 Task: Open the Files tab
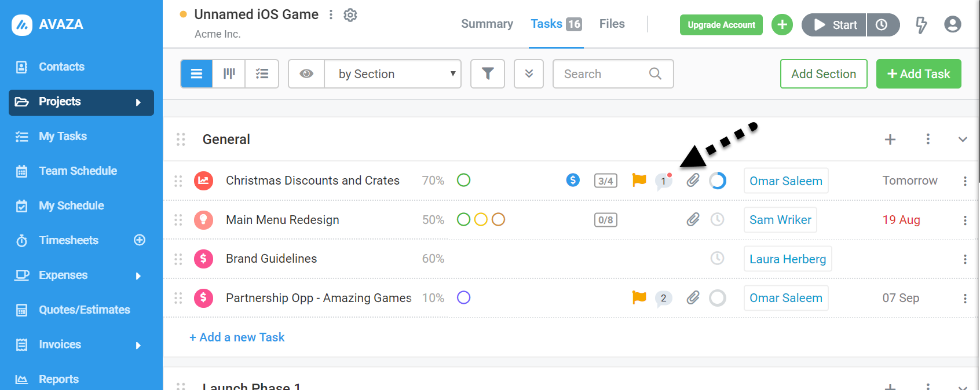[612, 24]
